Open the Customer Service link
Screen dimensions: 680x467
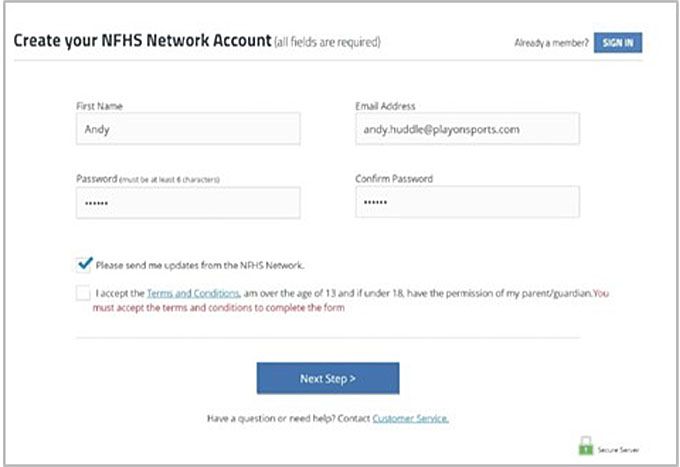(x=410, y=418)
